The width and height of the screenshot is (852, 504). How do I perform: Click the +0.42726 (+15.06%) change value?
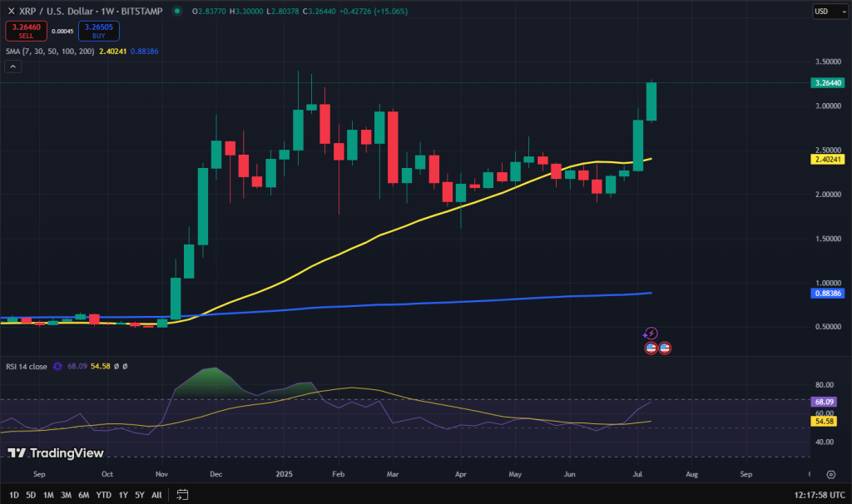374,11
